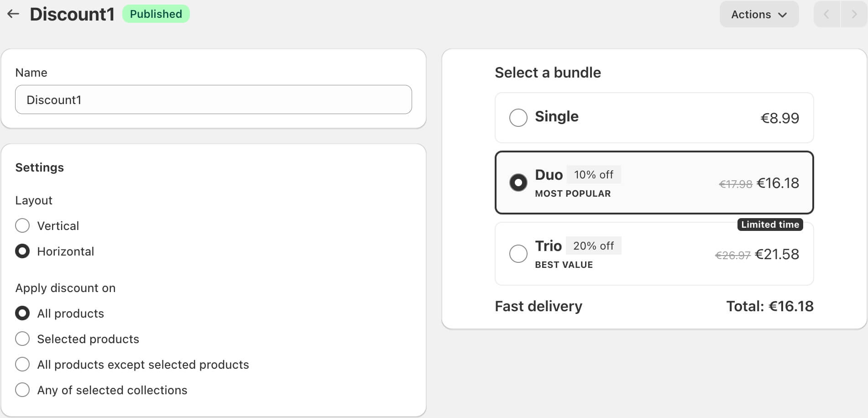Select the Horizontal layout option
This screenshot has width=868, height=418.
pos(22,251)
